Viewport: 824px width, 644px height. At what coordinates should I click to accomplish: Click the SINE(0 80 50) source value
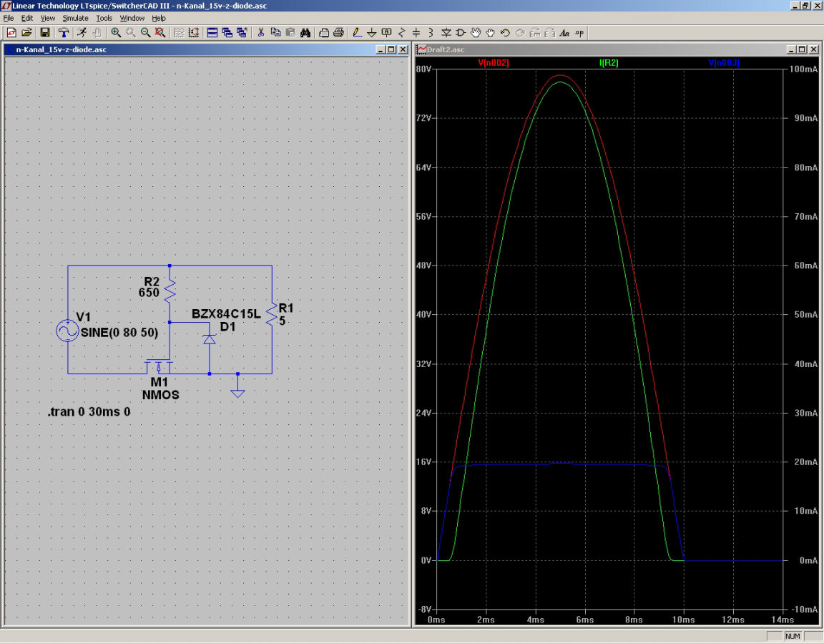coord(119,332)
